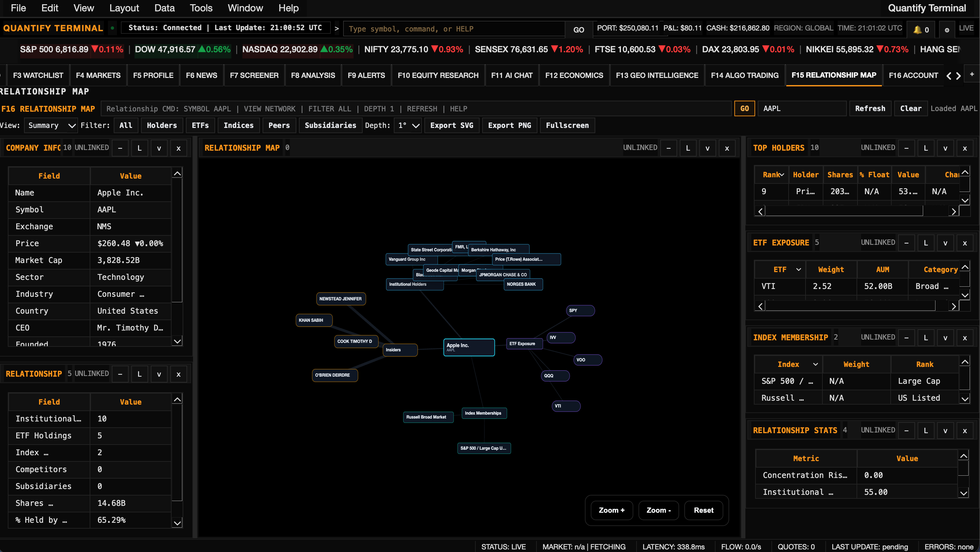This screenshot has width=980, height=552.
Task: Minimize the Relationship Stats panel
Action: [x=907, y=430]
